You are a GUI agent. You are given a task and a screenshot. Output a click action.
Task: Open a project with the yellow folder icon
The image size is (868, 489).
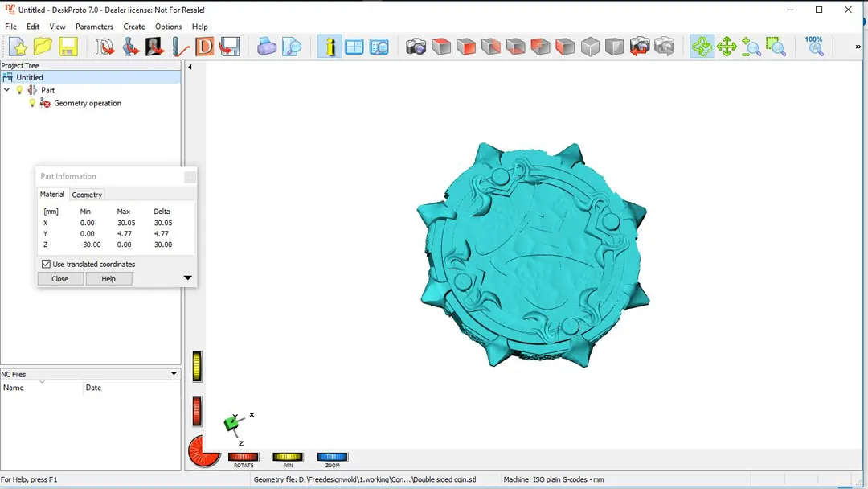(43, 47)
